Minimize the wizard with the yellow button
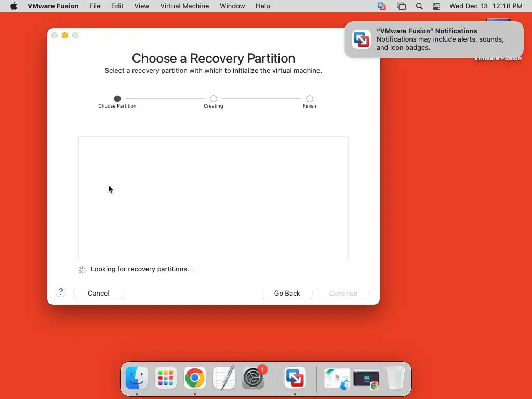 (x=65, y=35)
